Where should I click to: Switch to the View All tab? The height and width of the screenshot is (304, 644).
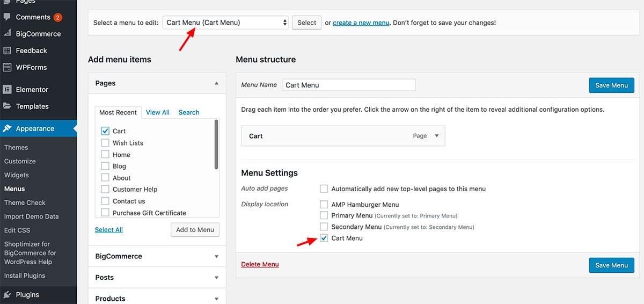157,112
